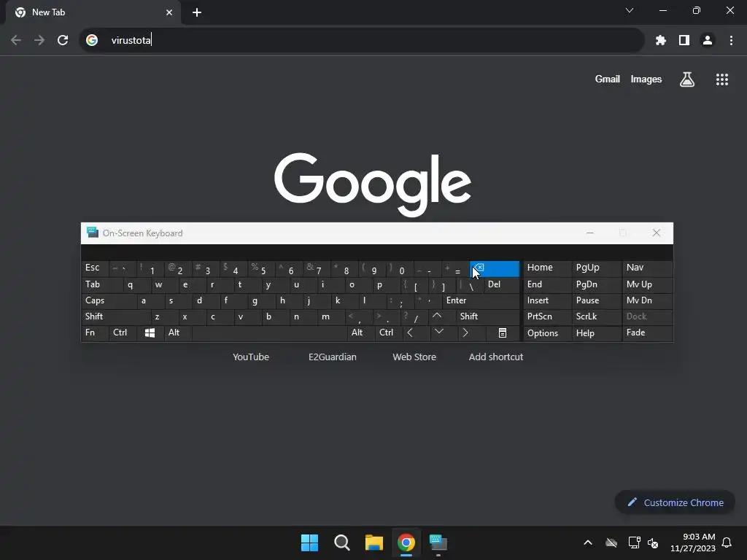
Task: Reload the page with the refresh icon
Action: (63, 41)
